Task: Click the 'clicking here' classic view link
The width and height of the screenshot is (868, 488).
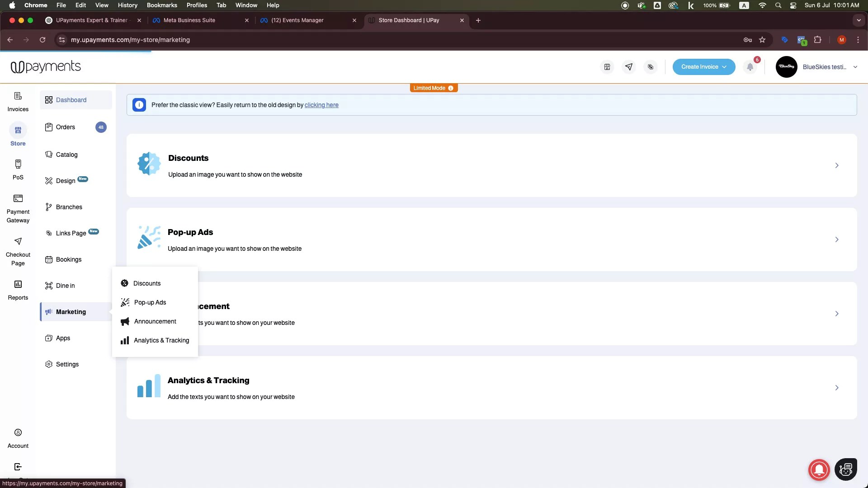Action: 321,105
